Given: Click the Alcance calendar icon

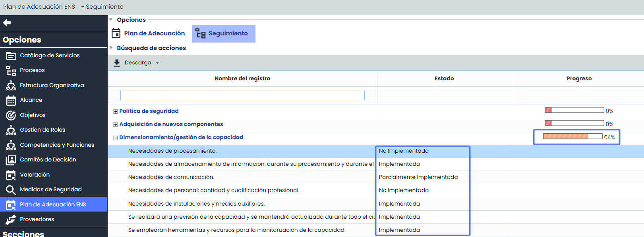Looking at the screenshot, I should [11, 101].
